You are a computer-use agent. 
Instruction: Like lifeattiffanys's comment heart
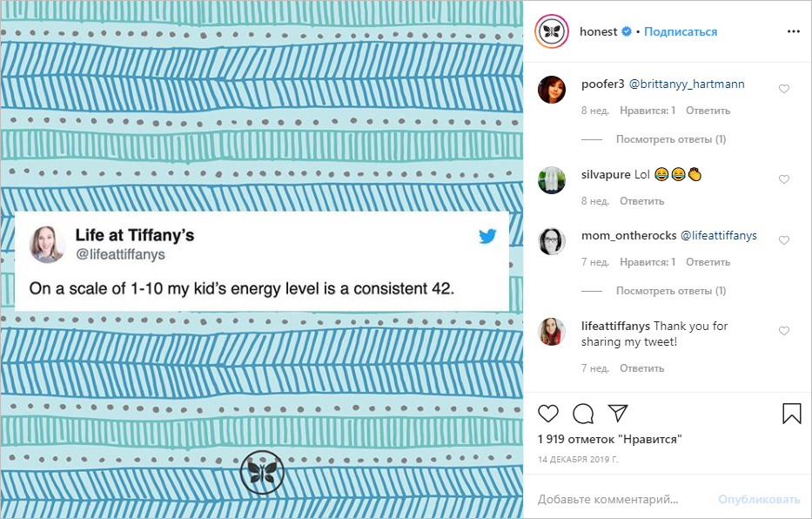[784, 331]
